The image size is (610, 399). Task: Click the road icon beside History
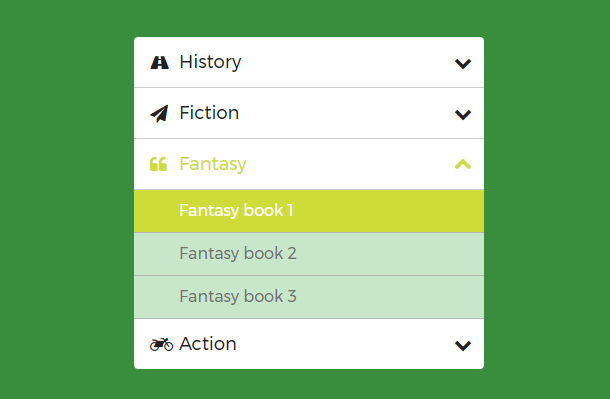[160, 63]
